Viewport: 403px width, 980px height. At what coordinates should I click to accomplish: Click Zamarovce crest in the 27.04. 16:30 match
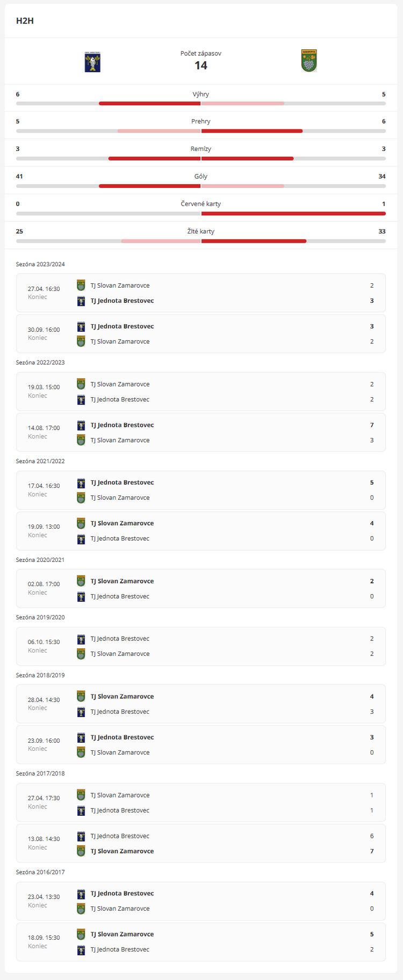point(81,286)
